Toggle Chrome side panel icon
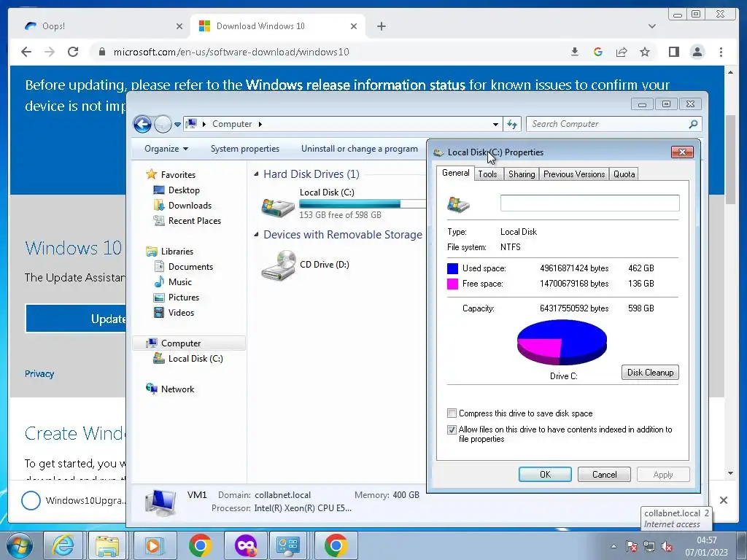 [673, 52]
